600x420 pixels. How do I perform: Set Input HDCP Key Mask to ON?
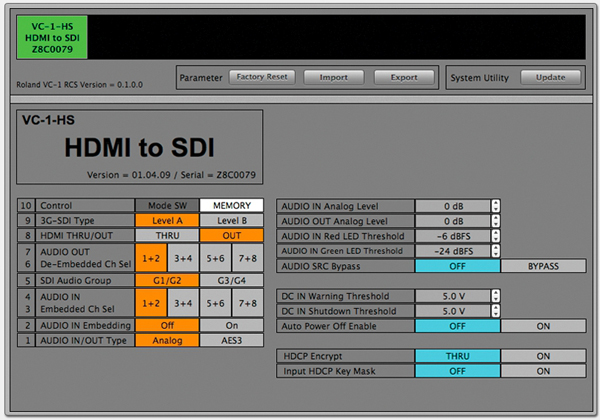point(543,371)
